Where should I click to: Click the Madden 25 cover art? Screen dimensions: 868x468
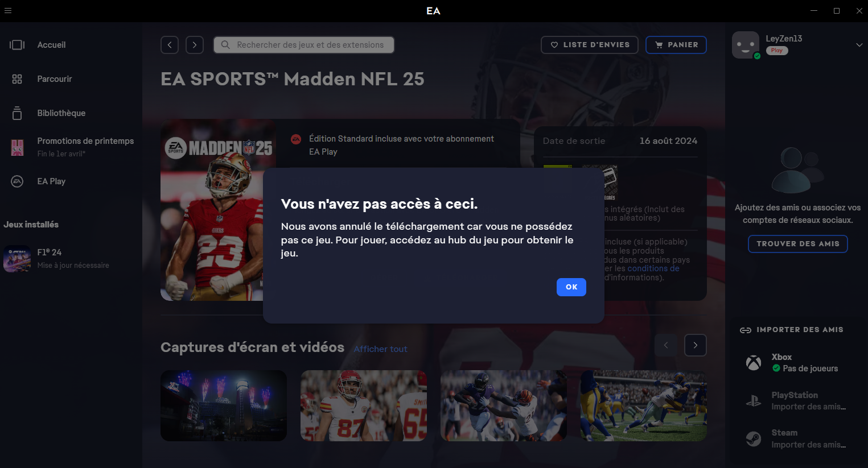point(212,209)
